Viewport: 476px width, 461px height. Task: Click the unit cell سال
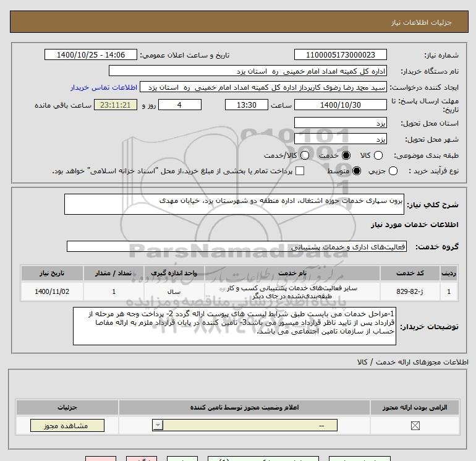[174, 291]
